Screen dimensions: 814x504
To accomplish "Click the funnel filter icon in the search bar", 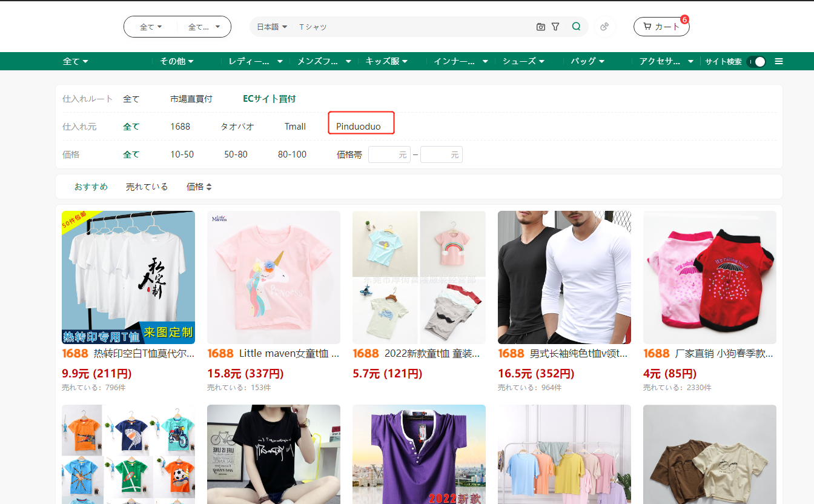I will pyautogui.click(x=555, y=27).
